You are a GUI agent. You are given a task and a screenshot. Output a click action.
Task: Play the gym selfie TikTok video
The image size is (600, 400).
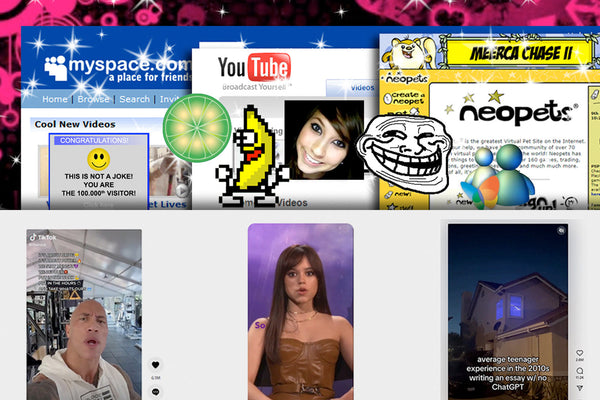point(84,315)
